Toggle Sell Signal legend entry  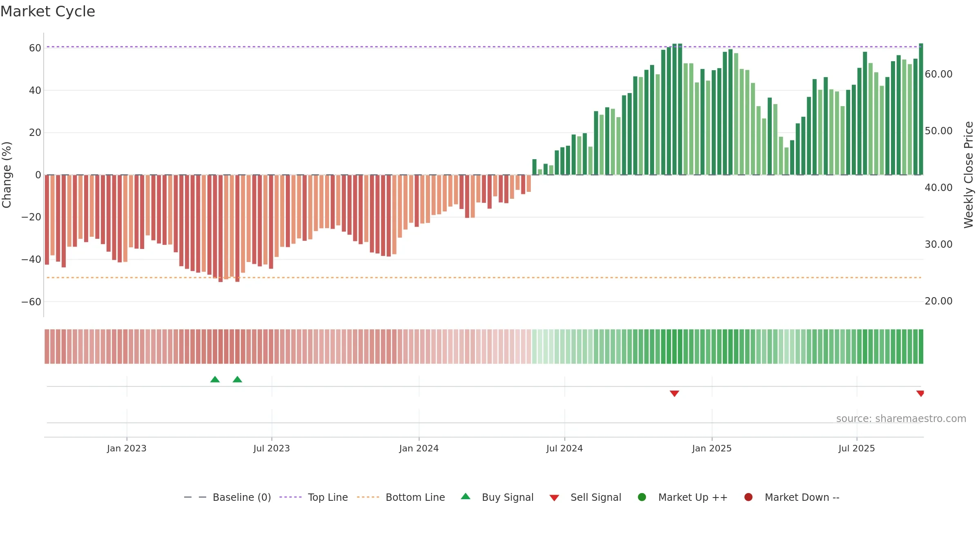585,497
